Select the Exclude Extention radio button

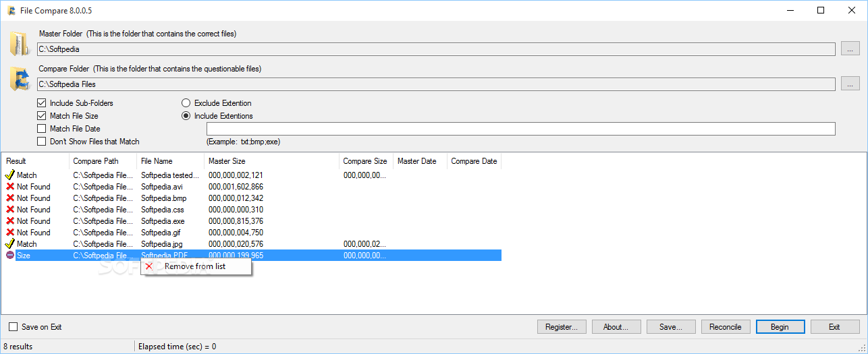pyautogui.click(x=186, y=103)
